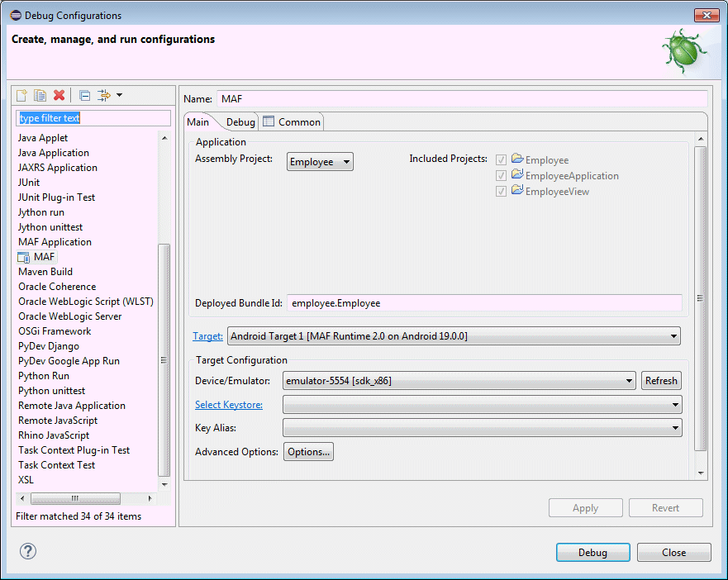The image size is (728, 580).
Task: Click the Options... button
Action: coord(308,452)
